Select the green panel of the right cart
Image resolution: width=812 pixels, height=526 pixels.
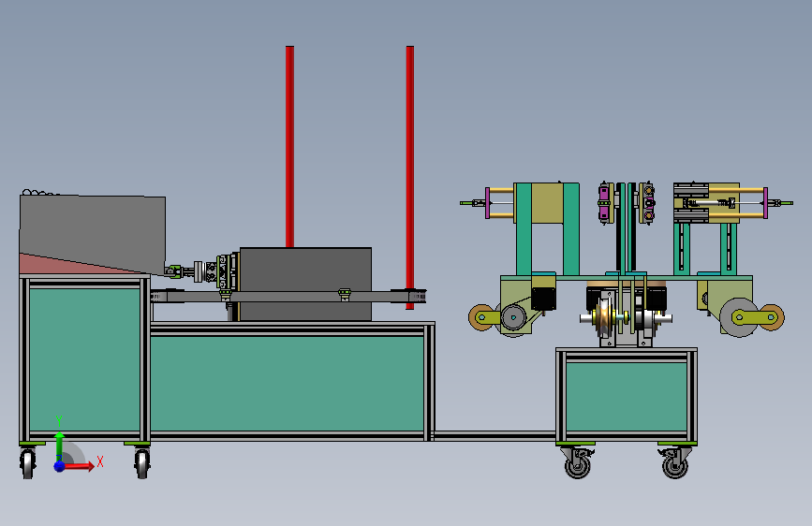(x=627, y=397)
